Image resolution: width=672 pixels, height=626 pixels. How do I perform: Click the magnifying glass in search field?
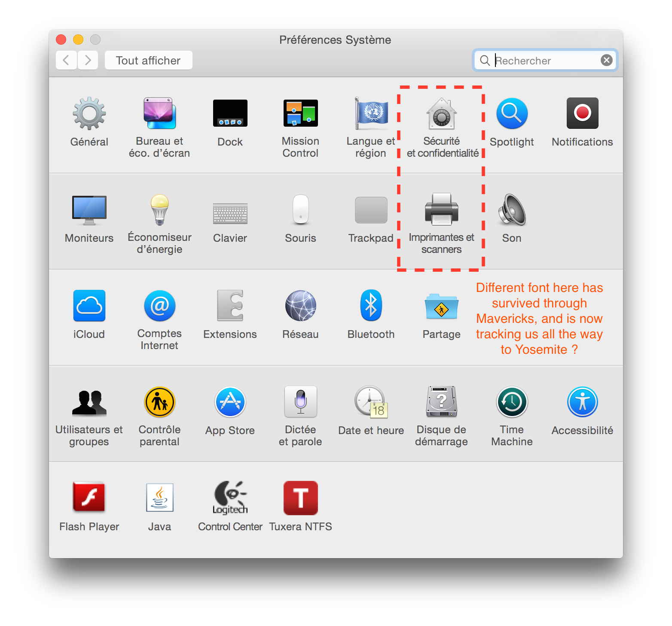(x=485, y=61)
